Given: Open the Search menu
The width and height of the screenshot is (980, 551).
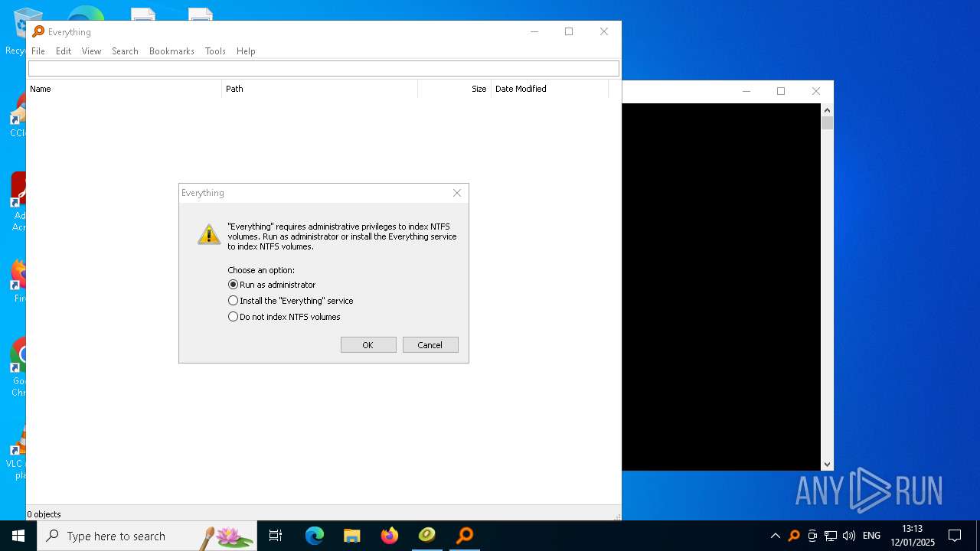Looking at the screenshot, I should (x=125, y=51).
